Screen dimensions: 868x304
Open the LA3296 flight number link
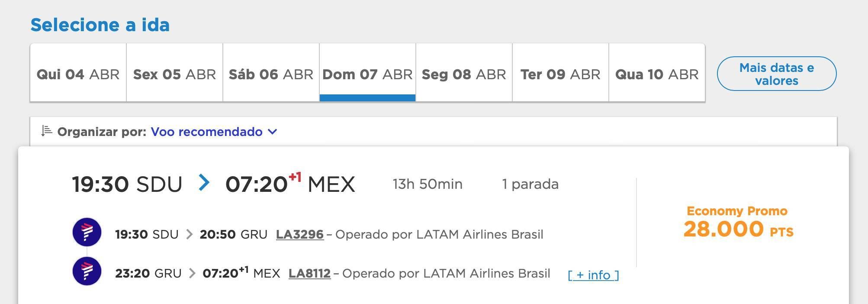pos(299,234)
